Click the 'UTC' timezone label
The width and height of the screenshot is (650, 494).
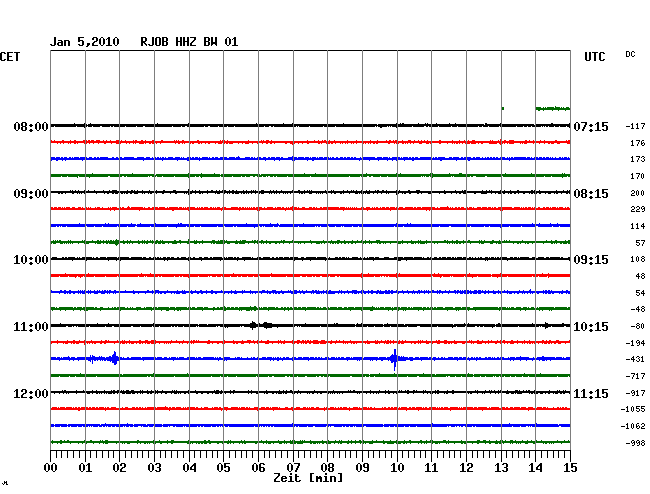pos(594,57)
